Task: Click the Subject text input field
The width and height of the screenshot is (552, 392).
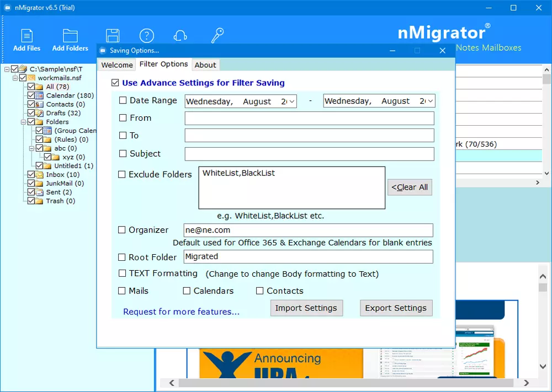Action: coord(310,154)
